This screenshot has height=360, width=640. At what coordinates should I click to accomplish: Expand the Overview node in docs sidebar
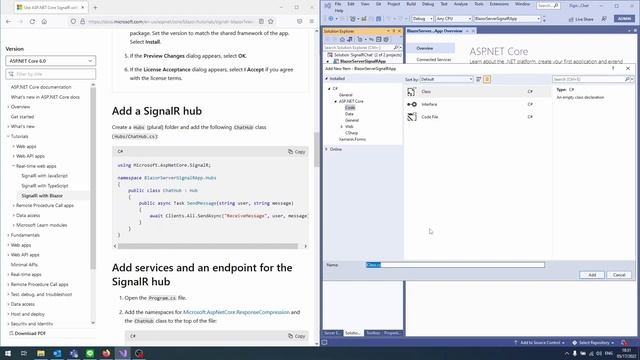pyautogui.click(x=8, y=107)
